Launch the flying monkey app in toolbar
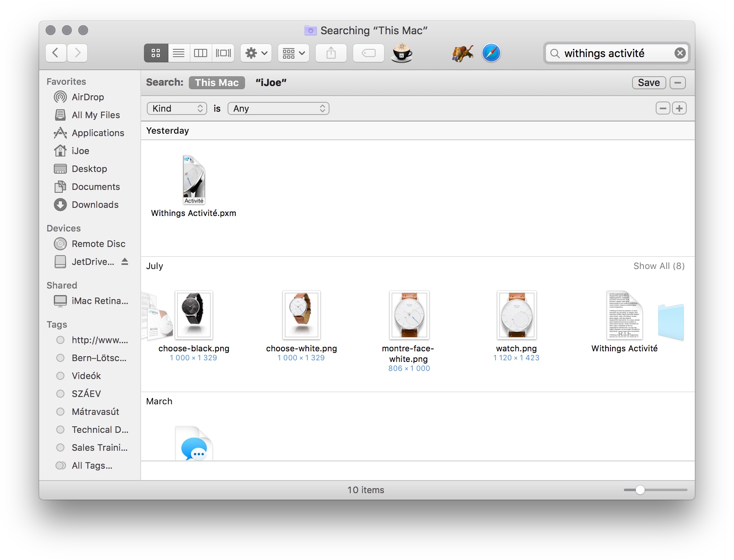Image resolution: width=734 pixels, height=560 pixels. pyautogui.click(x=462, y=53)
